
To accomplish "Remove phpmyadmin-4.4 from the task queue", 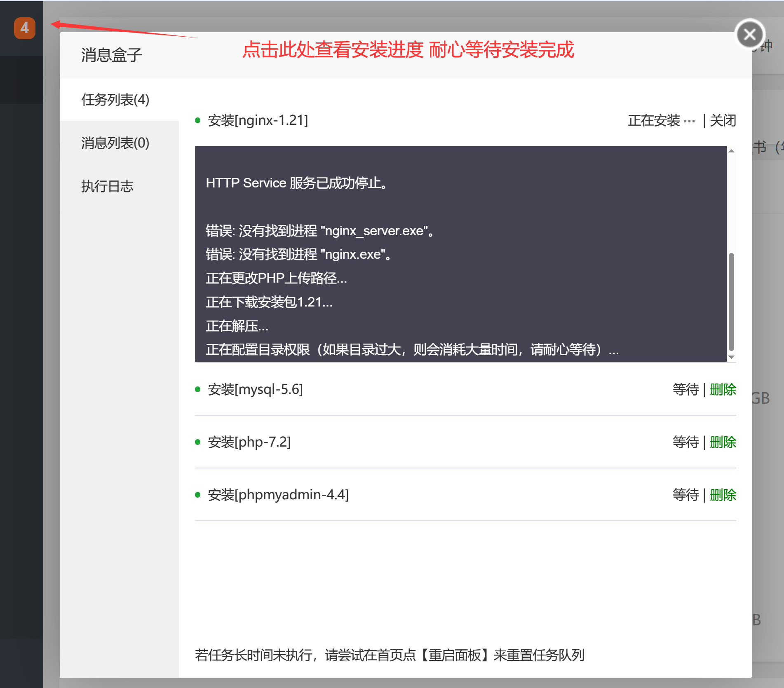I will click(x=723, y=495).
